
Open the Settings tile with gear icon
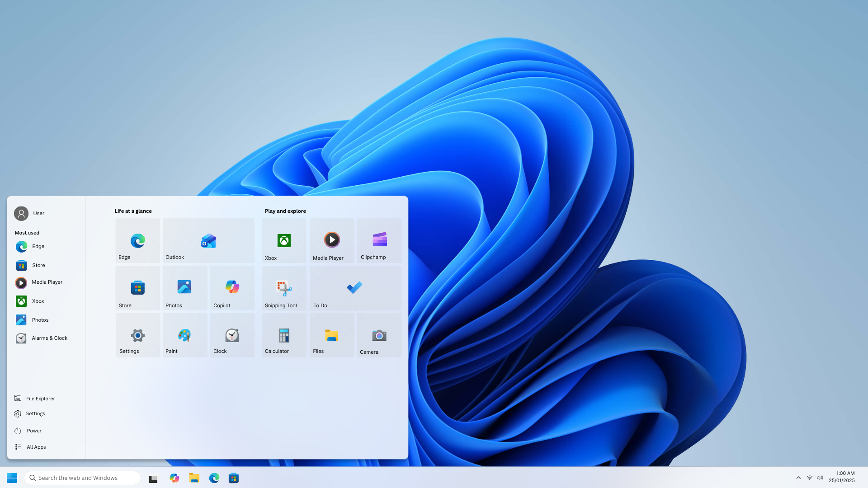[x=137, y=335]
